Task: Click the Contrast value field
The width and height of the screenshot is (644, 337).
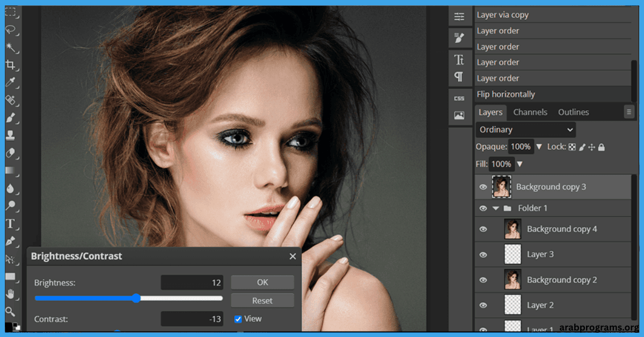Action: point(192,319)
